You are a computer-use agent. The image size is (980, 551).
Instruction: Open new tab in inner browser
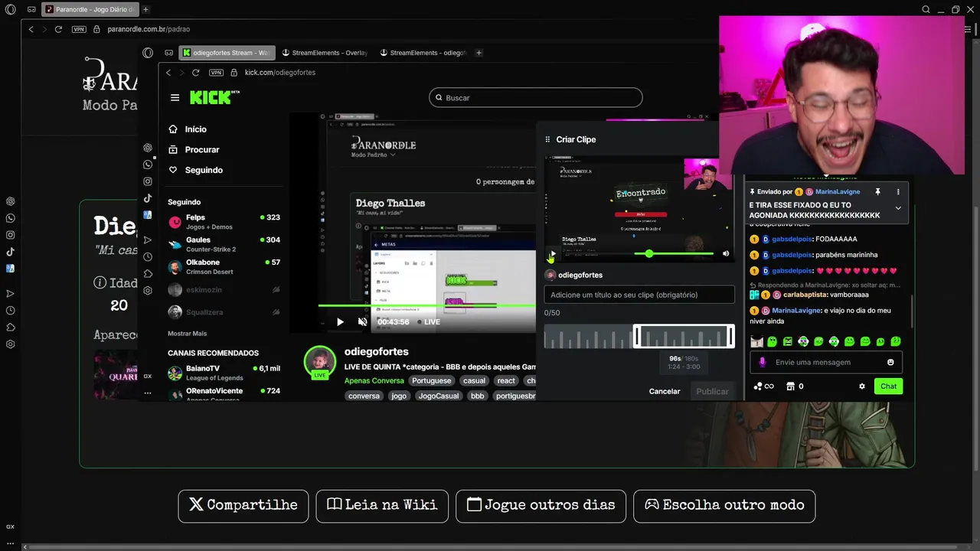[479, 53]
